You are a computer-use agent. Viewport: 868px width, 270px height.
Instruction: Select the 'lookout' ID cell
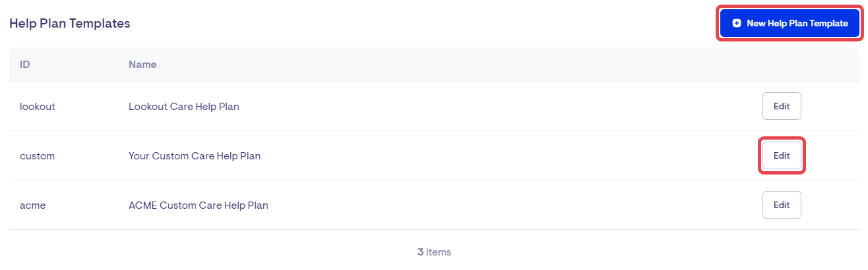(38, 107)
